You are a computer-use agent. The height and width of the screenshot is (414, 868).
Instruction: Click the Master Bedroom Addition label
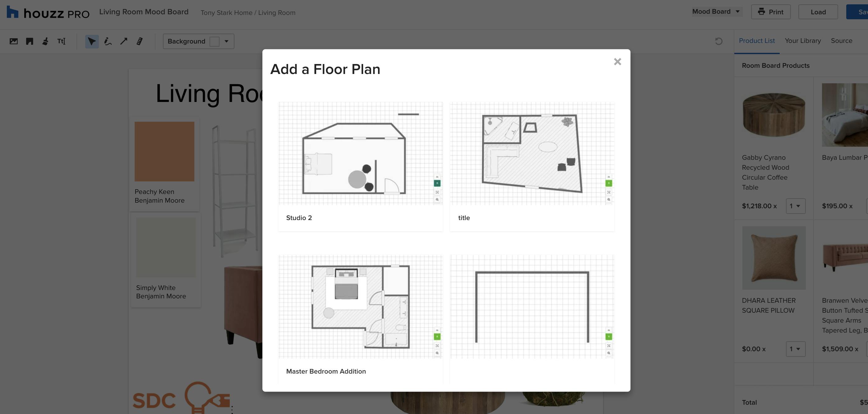326,371
